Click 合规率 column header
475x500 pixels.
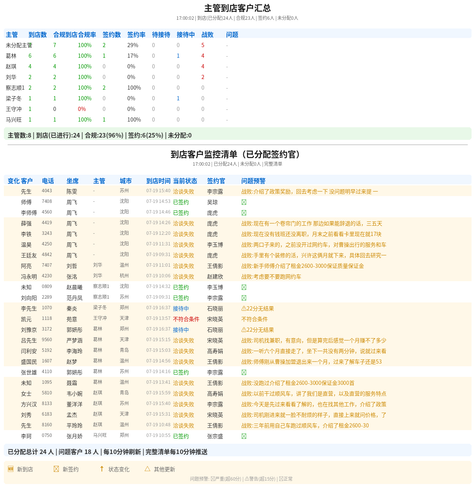[x=87, y=35]
